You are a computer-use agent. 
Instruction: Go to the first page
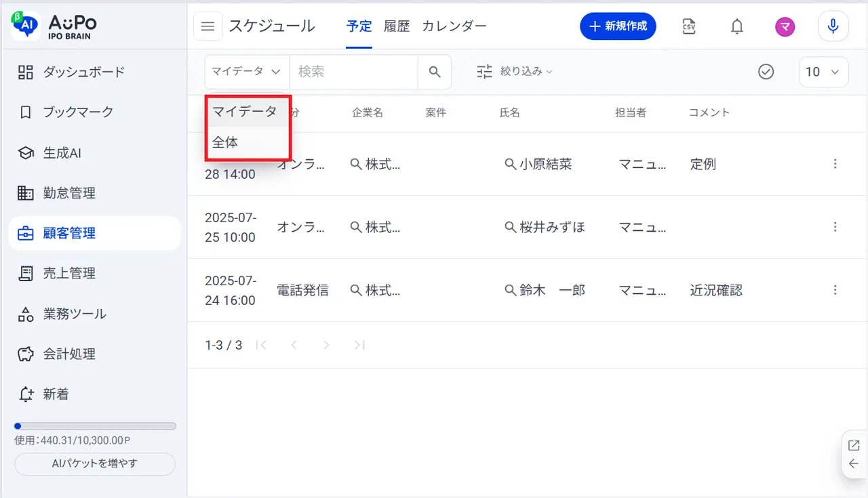click(x=261, y=345)
